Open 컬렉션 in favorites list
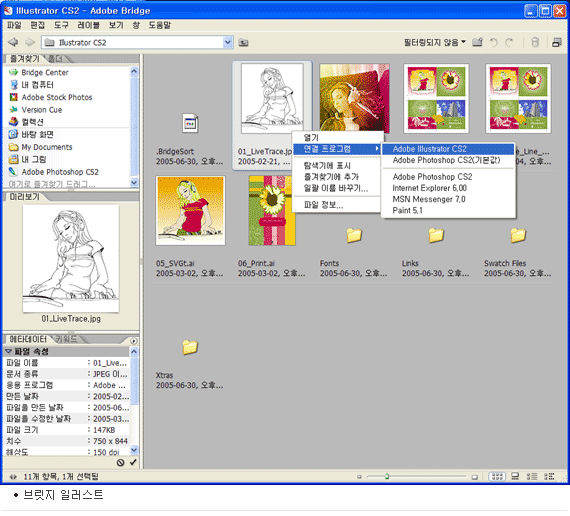Viewport: 570px width, 516px height. click(x=32, y=122)
